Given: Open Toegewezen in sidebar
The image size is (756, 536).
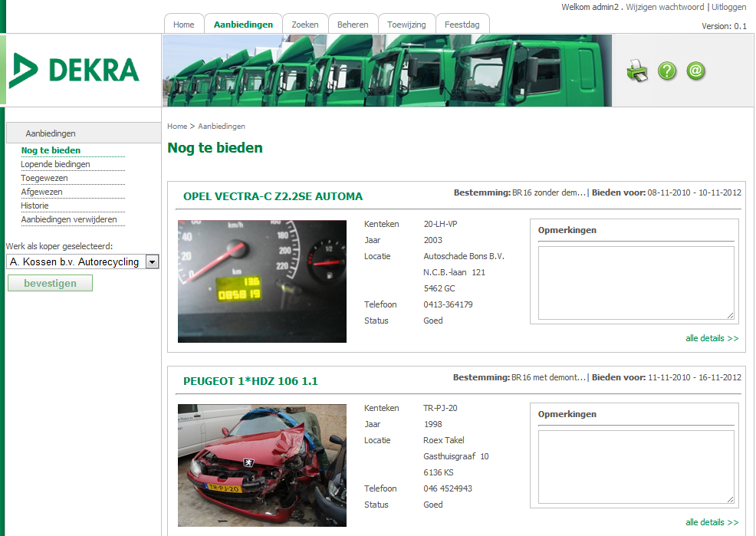Looking at the screenshot, I should [44, 179].
